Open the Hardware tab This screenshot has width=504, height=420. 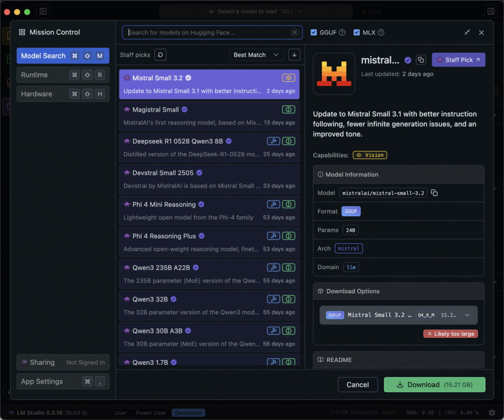coord(63,94)
